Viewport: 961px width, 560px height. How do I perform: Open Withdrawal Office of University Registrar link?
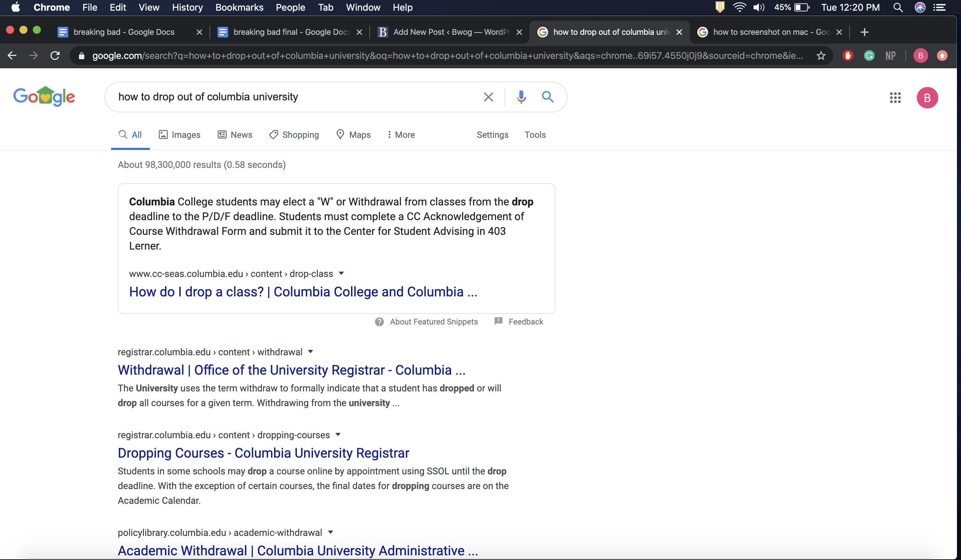tap(291, 370)
